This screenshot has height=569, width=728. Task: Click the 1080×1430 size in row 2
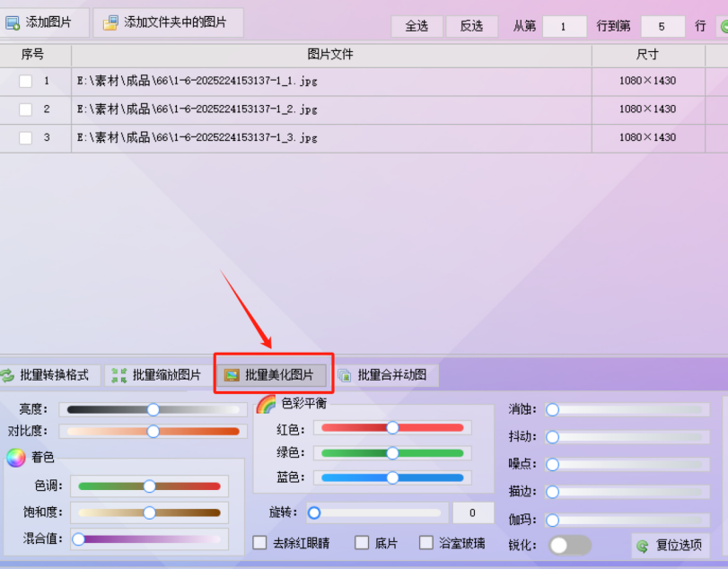(x=648, y=109)
